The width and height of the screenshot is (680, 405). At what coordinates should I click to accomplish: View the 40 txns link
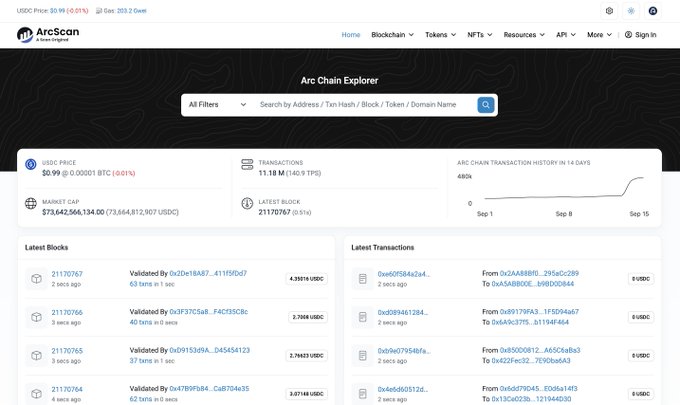click(x=141, y=322)
